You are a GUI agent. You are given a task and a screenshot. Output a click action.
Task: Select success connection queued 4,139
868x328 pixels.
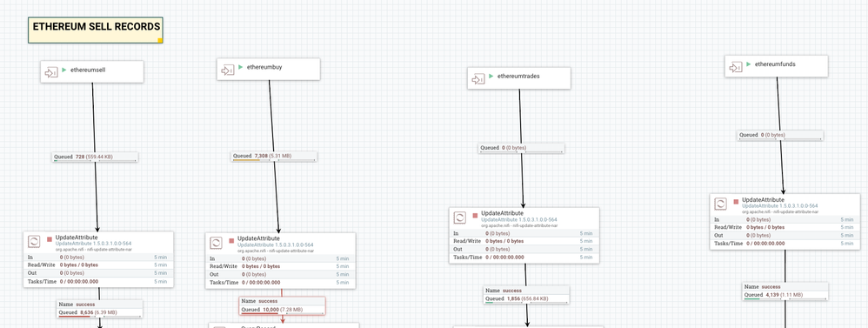(x=785, y=291)
